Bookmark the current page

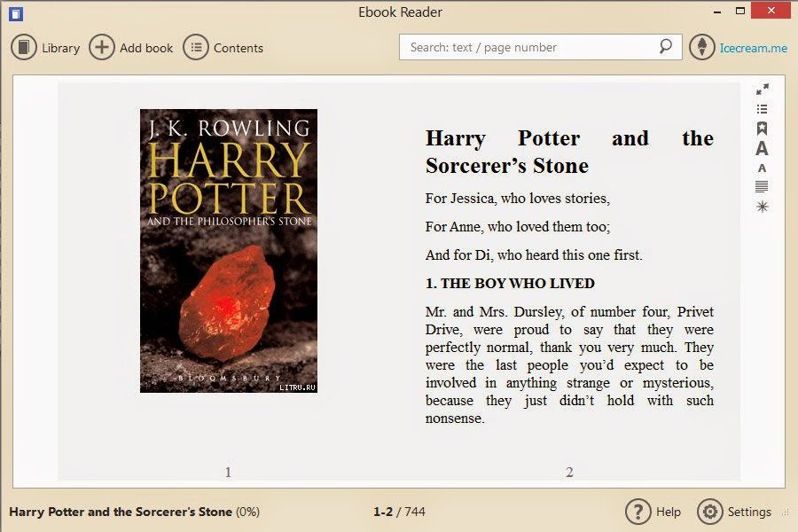761,128
